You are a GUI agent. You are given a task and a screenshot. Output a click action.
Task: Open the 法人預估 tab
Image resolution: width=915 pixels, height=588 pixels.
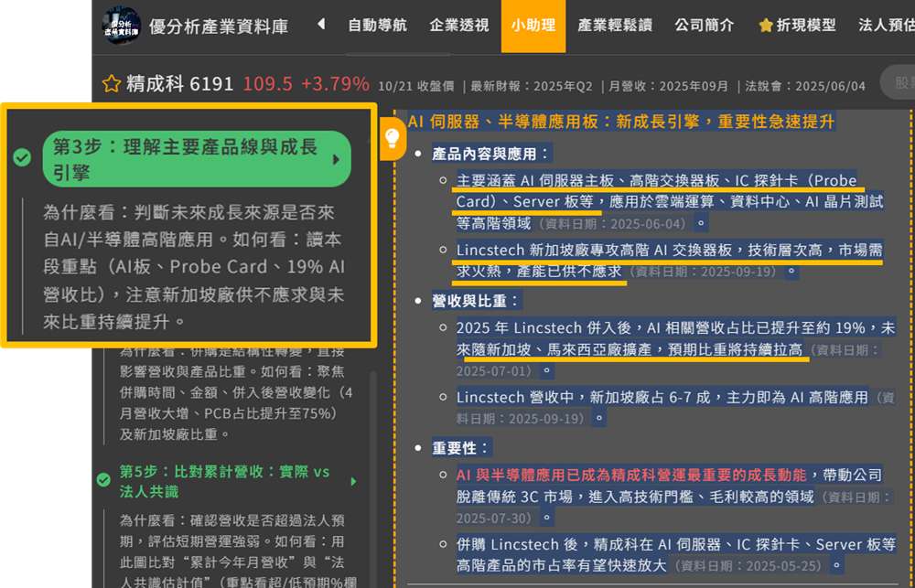click(886, 26)
